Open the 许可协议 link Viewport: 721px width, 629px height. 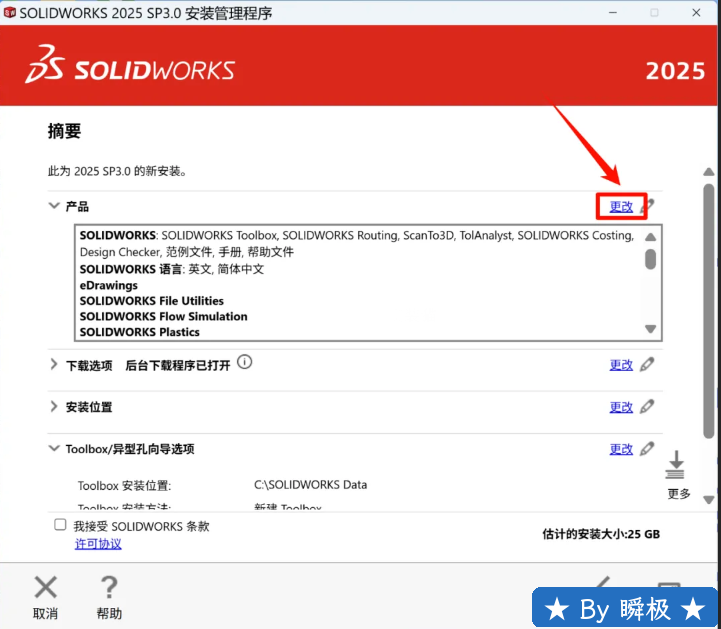coord(98,544)
